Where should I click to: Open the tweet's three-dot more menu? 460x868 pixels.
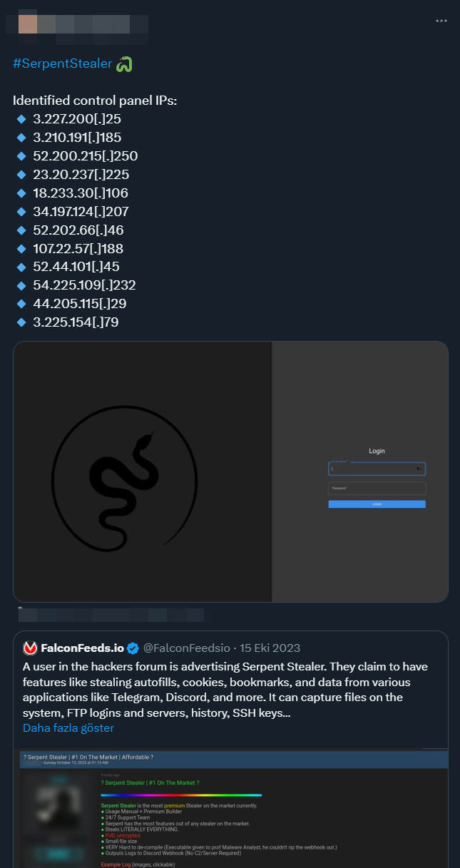(x=441, y=21)
